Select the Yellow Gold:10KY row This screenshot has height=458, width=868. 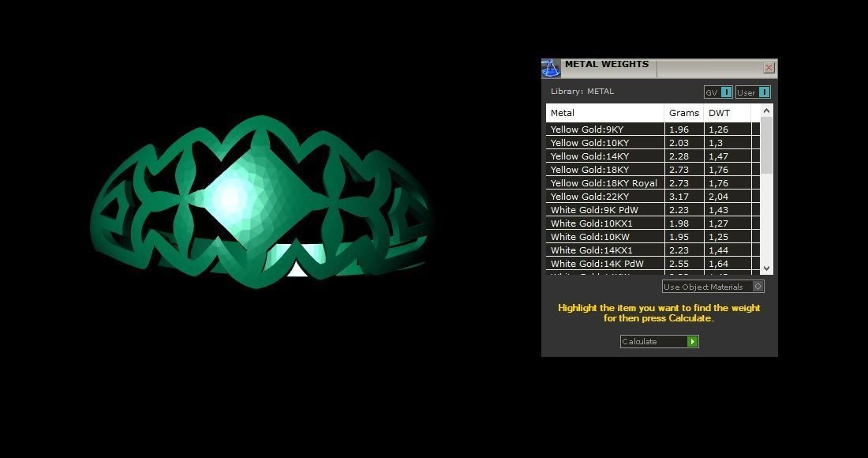tap(653, 143)
